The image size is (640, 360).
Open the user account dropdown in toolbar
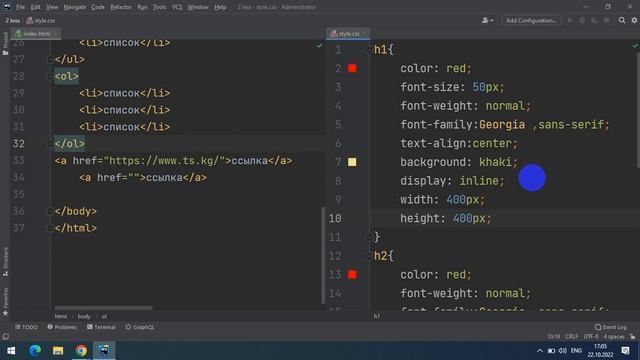(x=487, y=20)
